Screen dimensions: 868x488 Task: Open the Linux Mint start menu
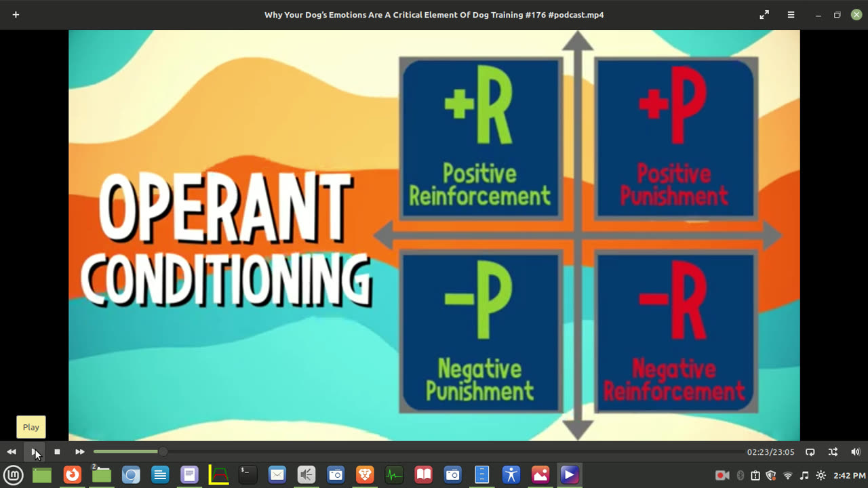[14, 475]
